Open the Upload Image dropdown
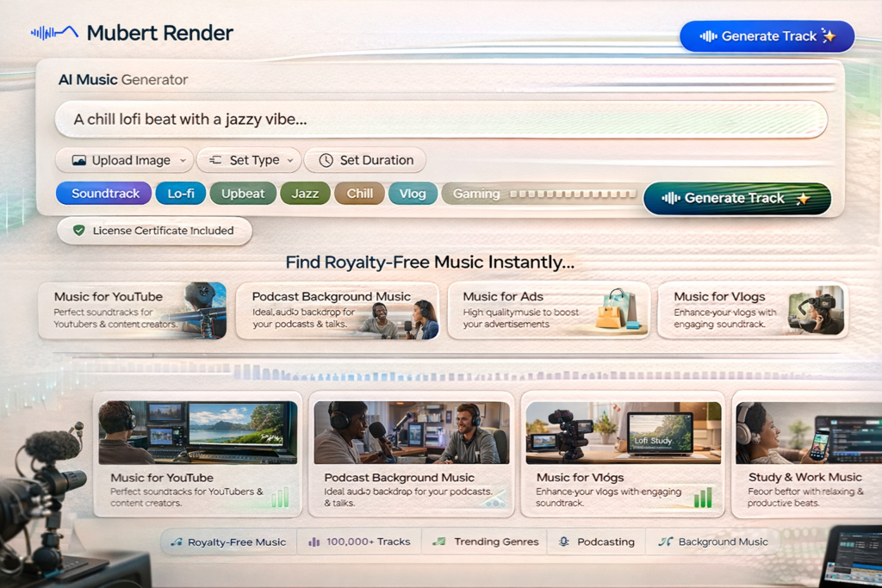This screenshot has height=588, width=882. pyautogui.click(x=124, y=160)
